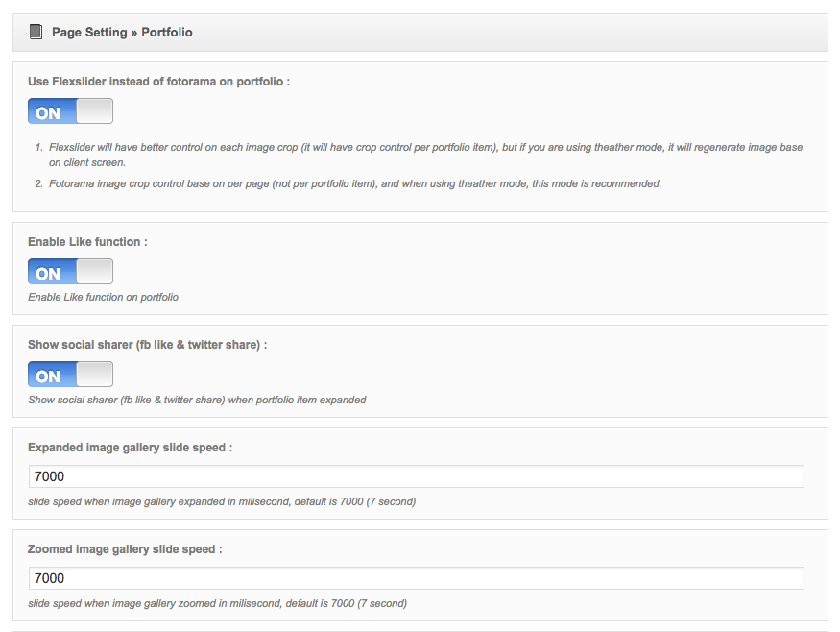Click the Show social sharer heading label

coord(147,345)
